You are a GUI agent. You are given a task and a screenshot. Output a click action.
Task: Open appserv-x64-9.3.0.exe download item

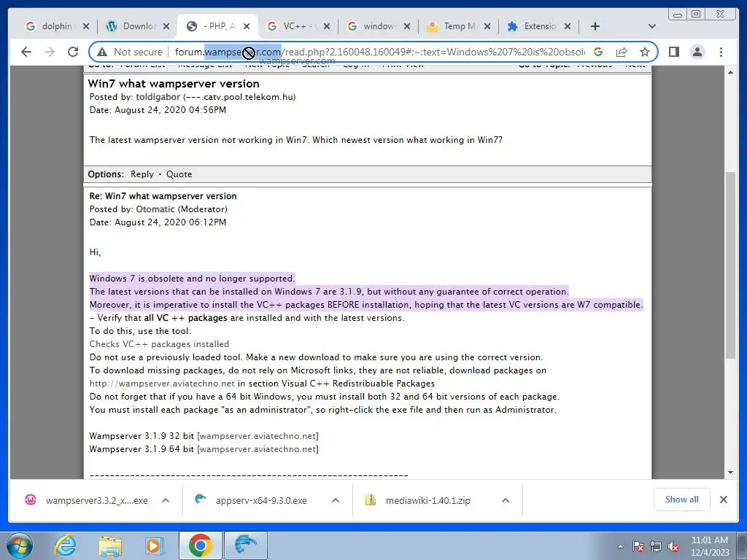251,500
